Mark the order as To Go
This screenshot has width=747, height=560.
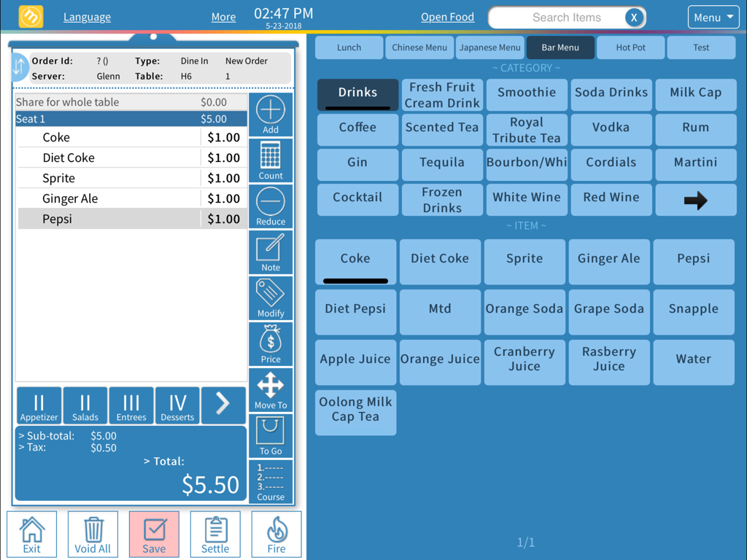(271, 435)
